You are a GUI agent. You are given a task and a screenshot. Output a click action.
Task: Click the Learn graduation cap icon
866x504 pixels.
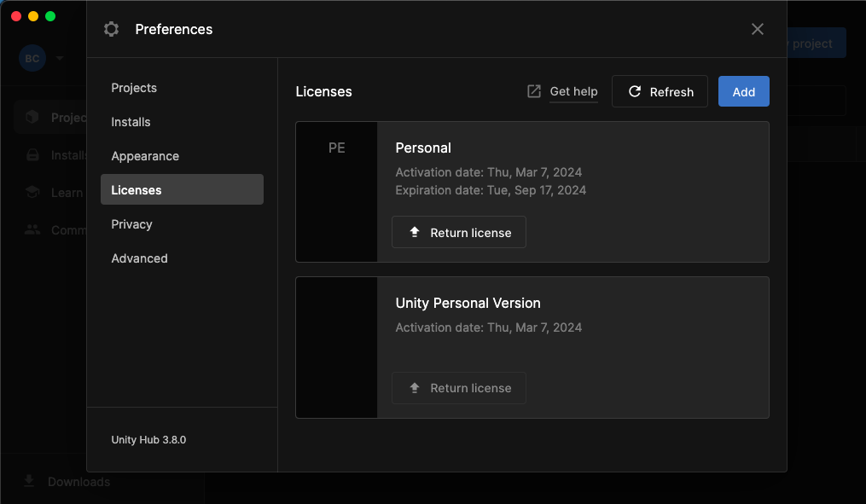click(32, 192)
